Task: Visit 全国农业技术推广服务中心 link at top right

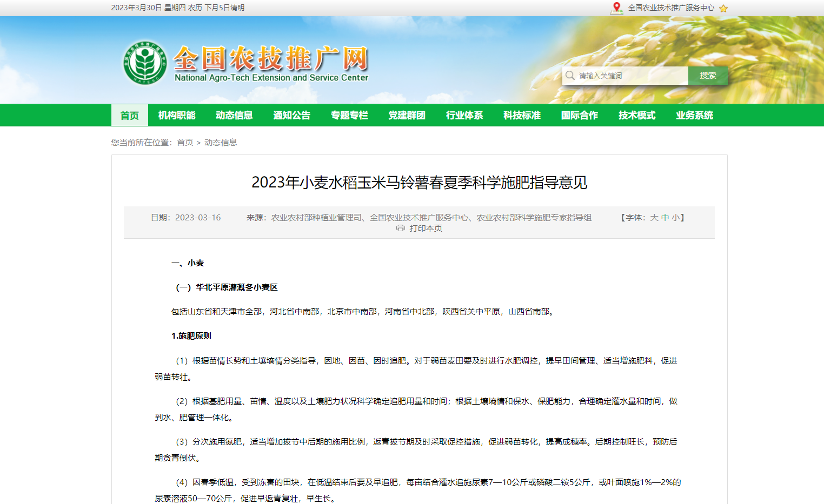Action: (x=670, y=8)
